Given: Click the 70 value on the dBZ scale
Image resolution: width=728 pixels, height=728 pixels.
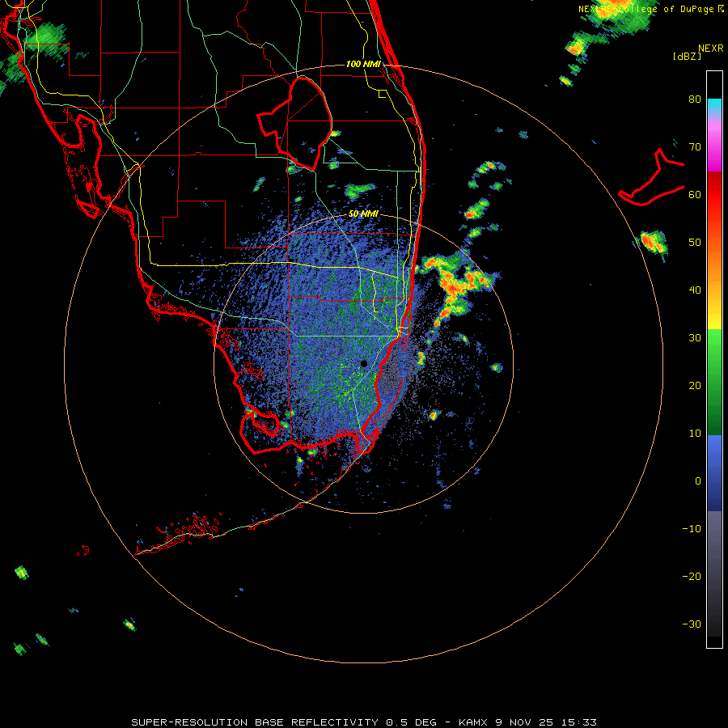Looking at the screenshot, I should pyautogui.click(x=695, y=146).
